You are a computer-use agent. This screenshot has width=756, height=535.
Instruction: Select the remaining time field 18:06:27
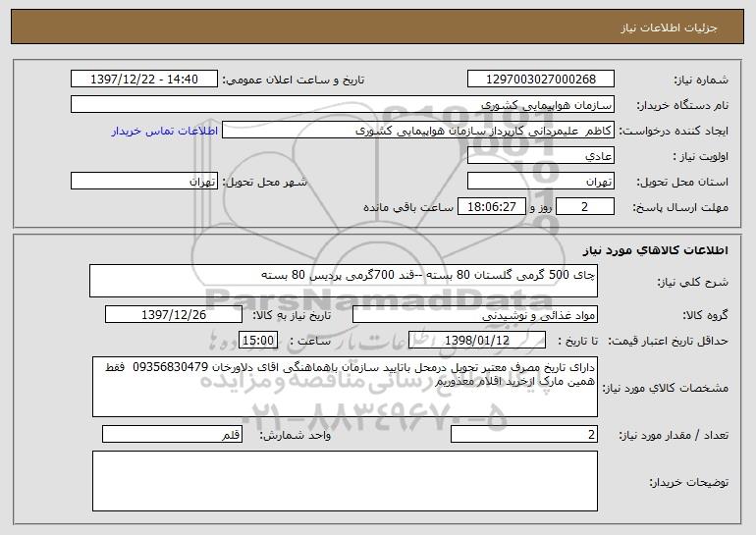coord(491,207)
